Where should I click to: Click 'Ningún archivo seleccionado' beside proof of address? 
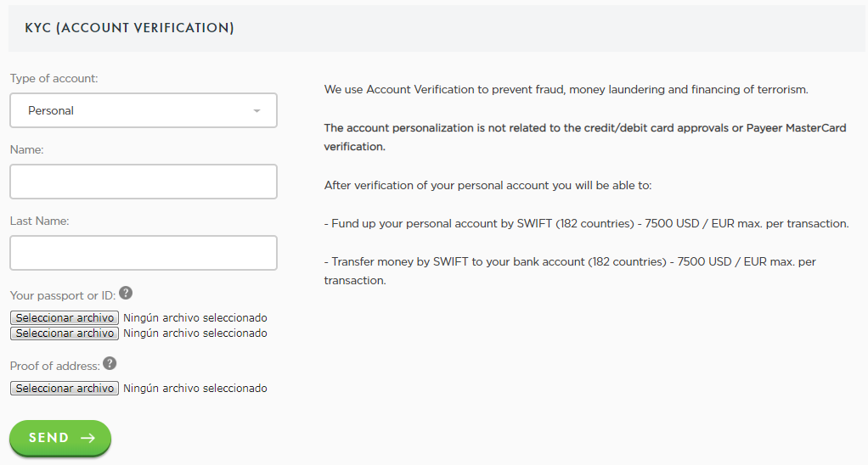(194, 389)
